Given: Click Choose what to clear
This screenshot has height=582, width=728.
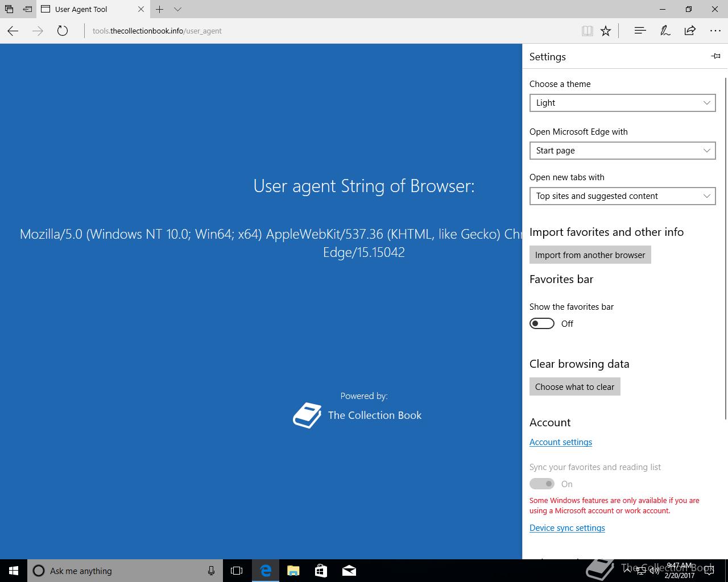Looking at the screenshot, I should pyautogui.click(x=574, y=386).
